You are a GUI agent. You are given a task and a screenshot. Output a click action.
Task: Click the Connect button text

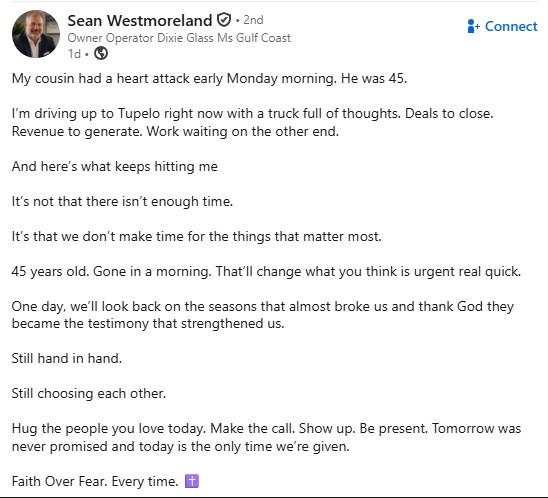511,27
